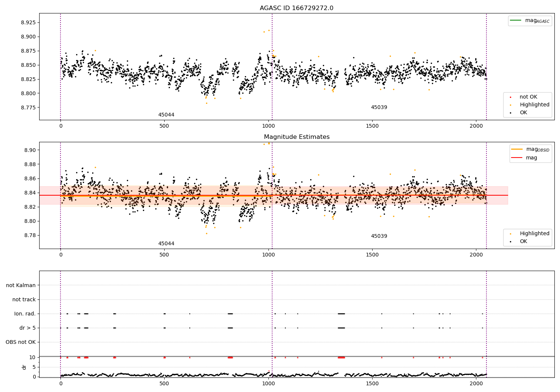Click the '8.80' y-axis tick label
This screenshot has width=560, height=392.
tap(30, 221)
